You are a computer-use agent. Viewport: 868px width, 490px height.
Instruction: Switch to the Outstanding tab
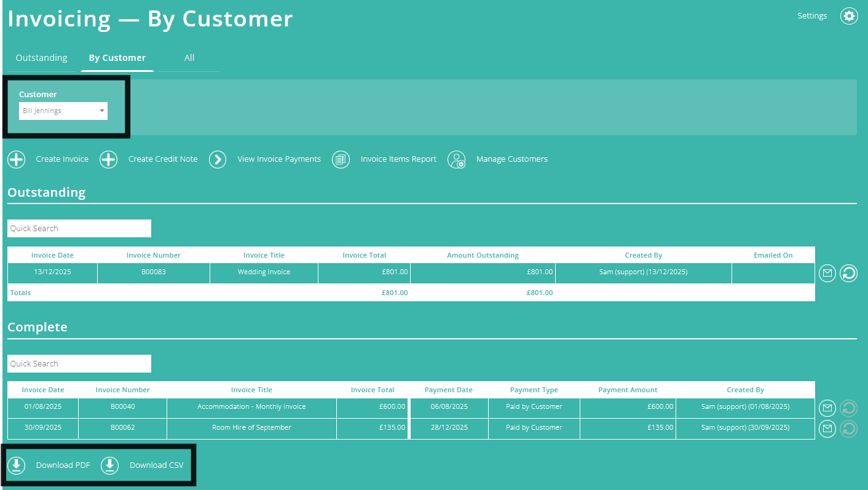[x=41, y=57]
